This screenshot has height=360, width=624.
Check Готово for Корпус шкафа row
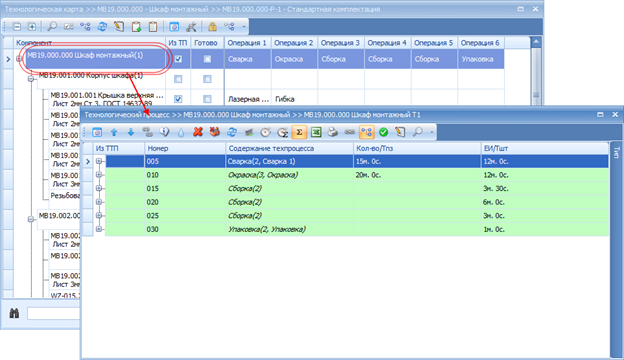coord(207,79)
